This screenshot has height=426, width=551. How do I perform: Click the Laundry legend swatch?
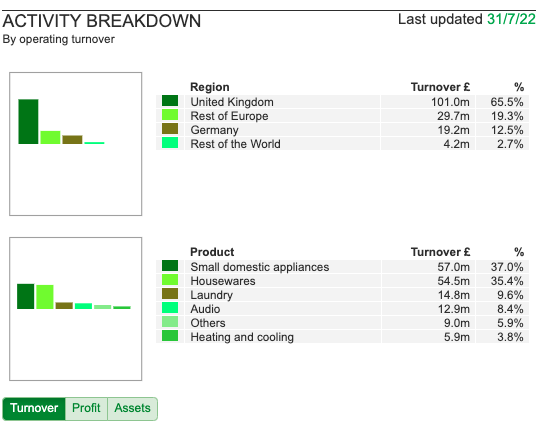(170, 294)
